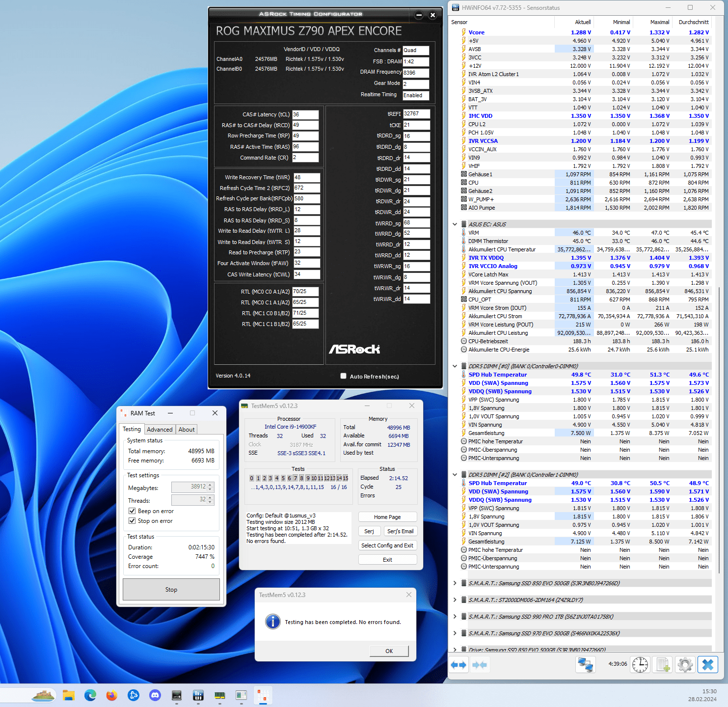The image size is (728, 707).
Task: Launch Firefox from the taskbar
Action: (112, 695)
